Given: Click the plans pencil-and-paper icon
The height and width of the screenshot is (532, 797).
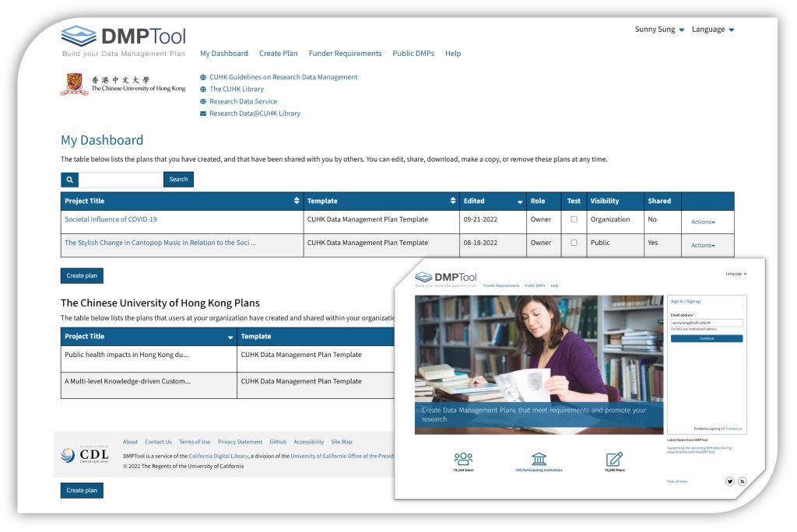Looking at the screenshot, I should coord(614,459).
